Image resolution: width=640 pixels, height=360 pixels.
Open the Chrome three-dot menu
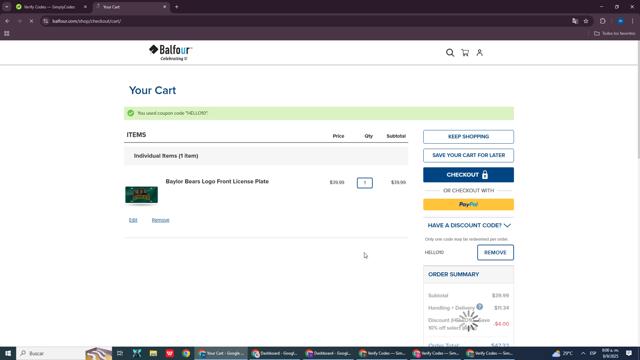pos(633,21)
